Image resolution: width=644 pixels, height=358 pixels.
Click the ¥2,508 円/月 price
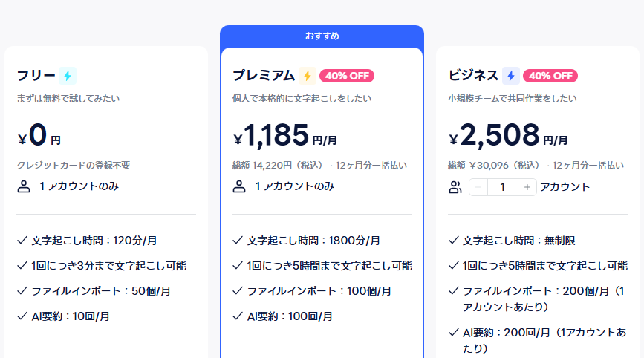tap(509, 135)
